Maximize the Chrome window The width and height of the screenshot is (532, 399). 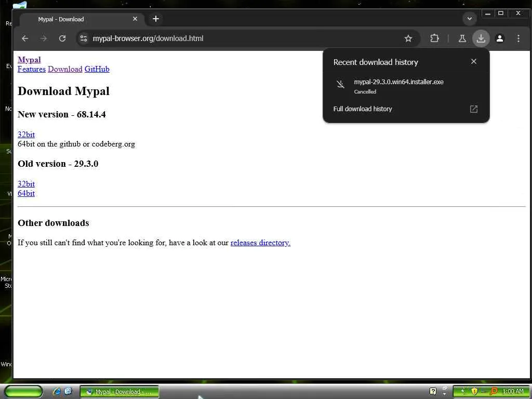click(501, 14)
